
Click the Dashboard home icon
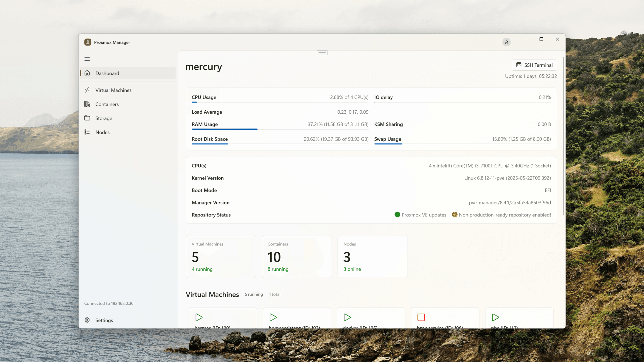87,73
